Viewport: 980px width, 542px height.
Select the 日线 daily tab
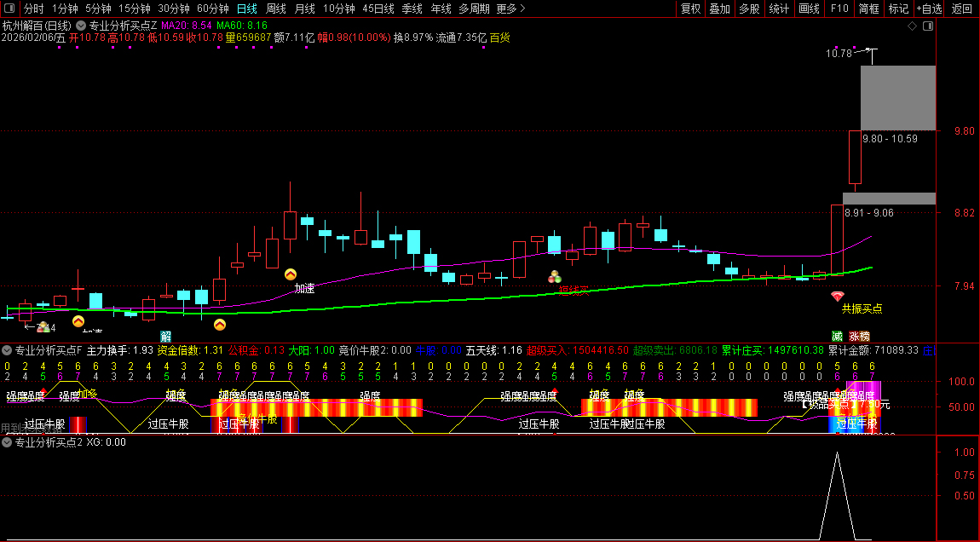247,9
